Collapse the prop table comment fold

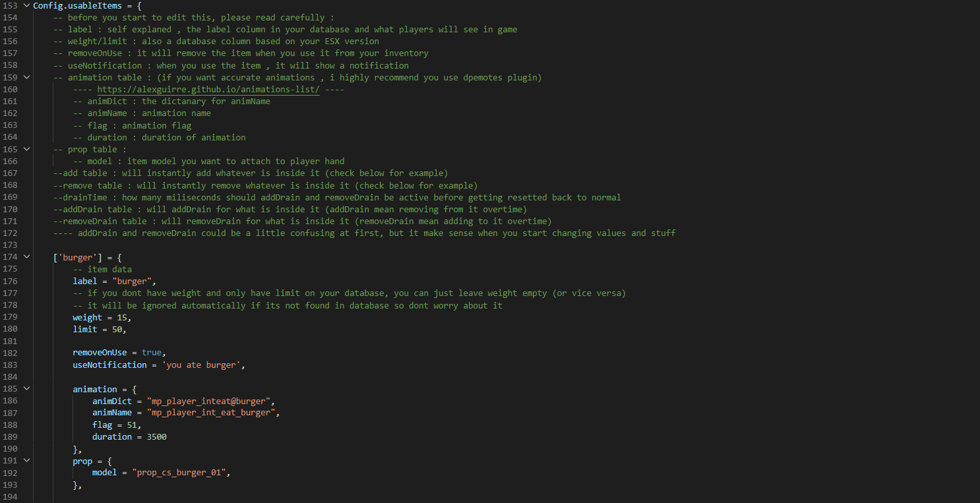coord(26,150)
